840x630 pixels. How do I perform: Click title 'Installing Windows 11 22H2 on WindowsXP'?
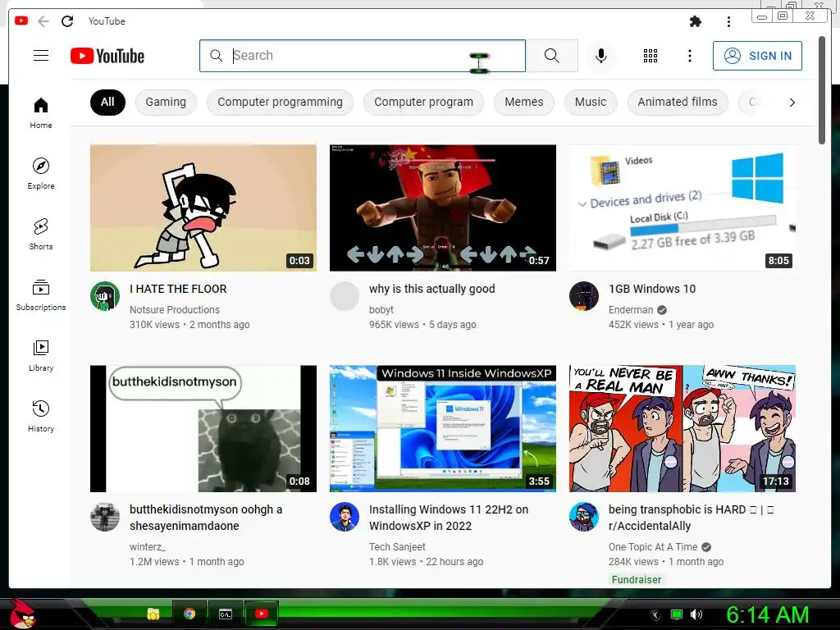(x=449, y=518)
